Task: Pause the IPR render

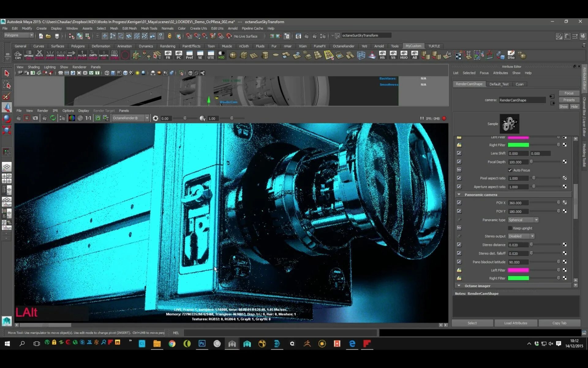Action: [422, 118]
